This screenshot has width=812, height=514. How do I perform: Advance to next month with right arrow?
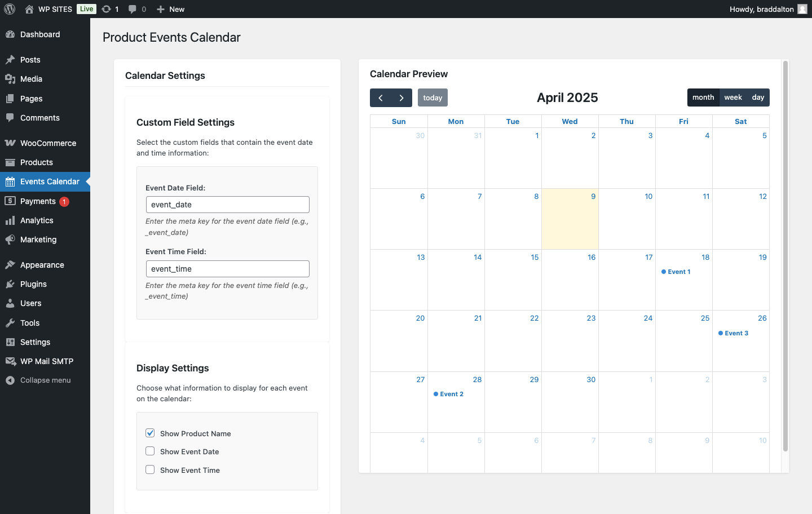point(401,98)
